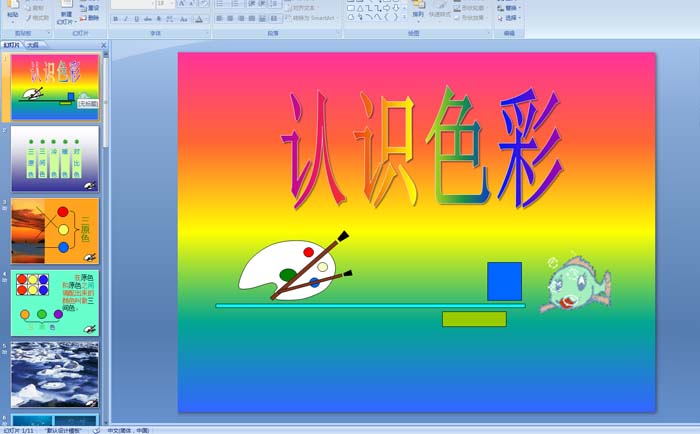Click the Paste (粘贴) button
This screenshot has width=700, height=434.
coord(12,11)
